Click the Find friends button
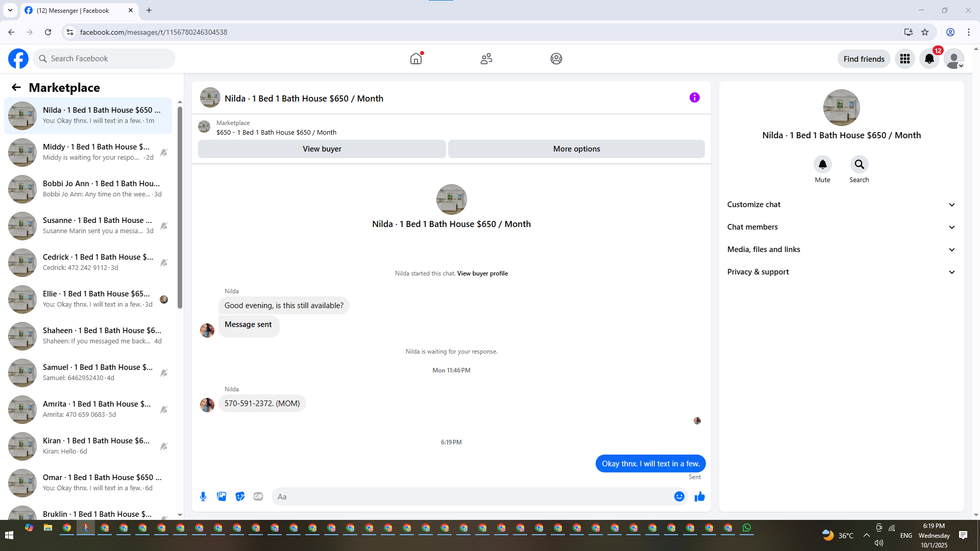Screen dimensions: 980x551 pos(864,59)
